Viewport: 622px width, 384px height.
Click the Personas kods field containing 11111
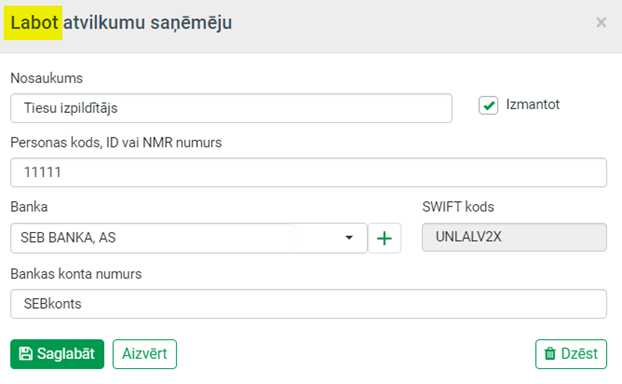tap(309, 172)
